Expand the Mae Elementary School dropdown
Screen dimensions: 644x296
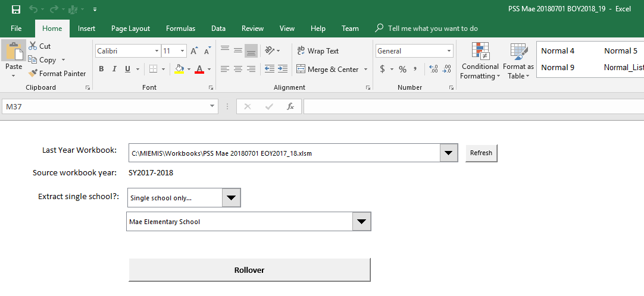tap(361, 222)
